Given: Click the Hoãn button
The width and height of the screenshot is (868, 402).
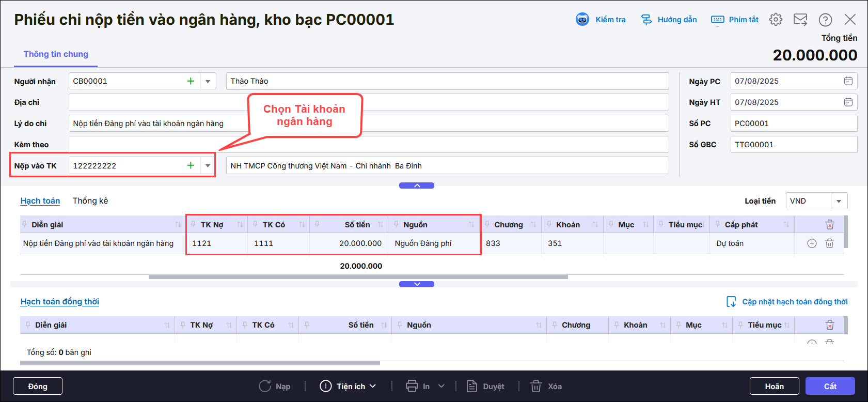Looking at the screenshot, I should coord(775,386).
